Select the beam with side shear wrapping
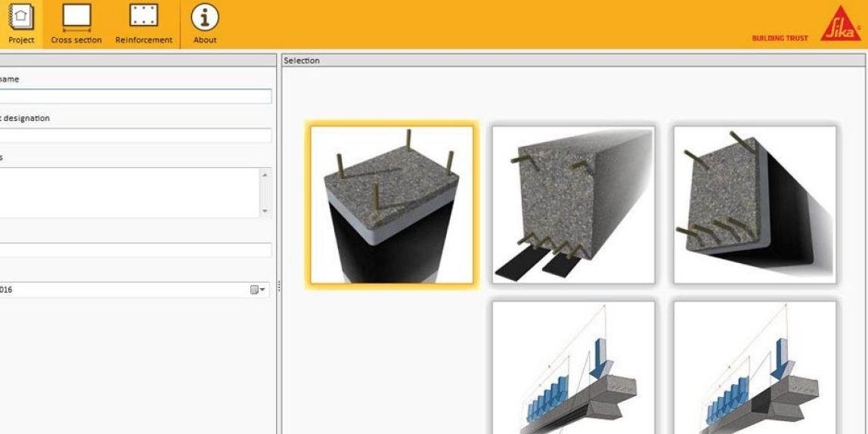Image resolution: width=868 pixels, height=434 pixels. [755, 205]
